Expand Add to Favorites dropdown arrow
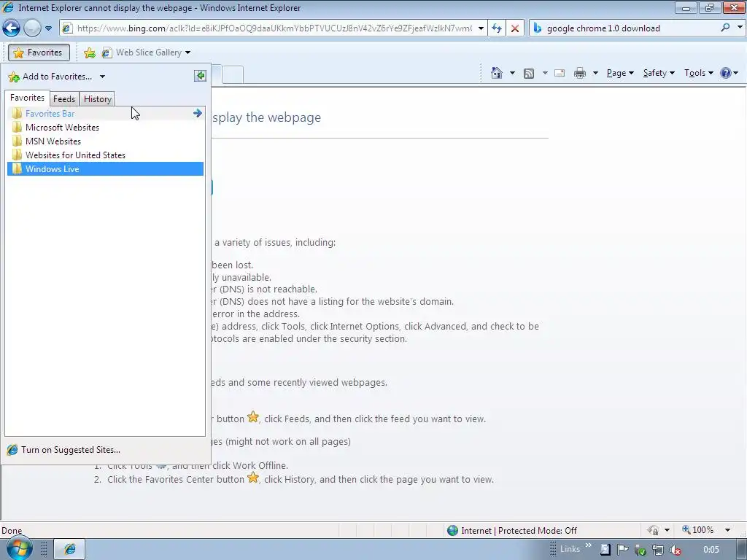747x560 pixels. coord(102,76)
